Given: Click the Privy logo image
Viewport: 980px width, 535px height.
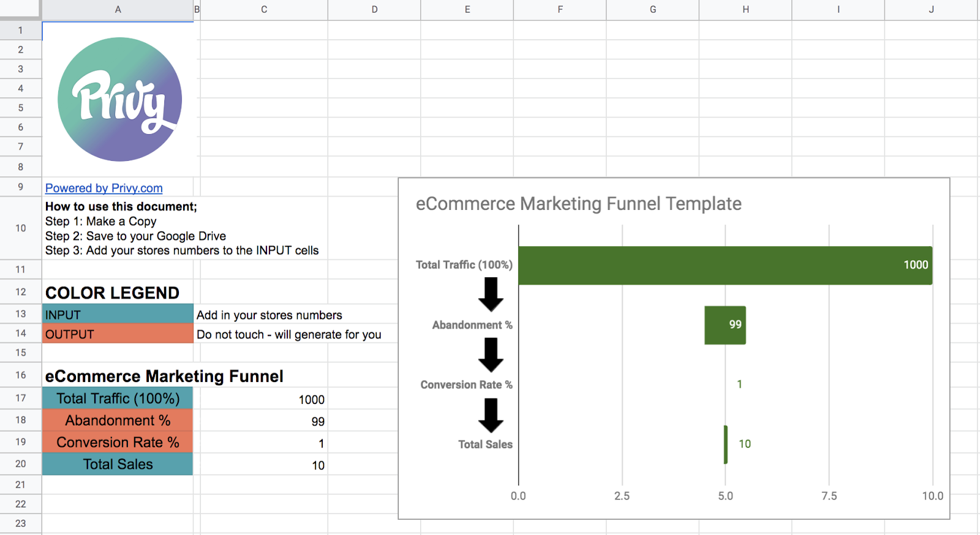Looking at the screenshot, I should (120, 99).
